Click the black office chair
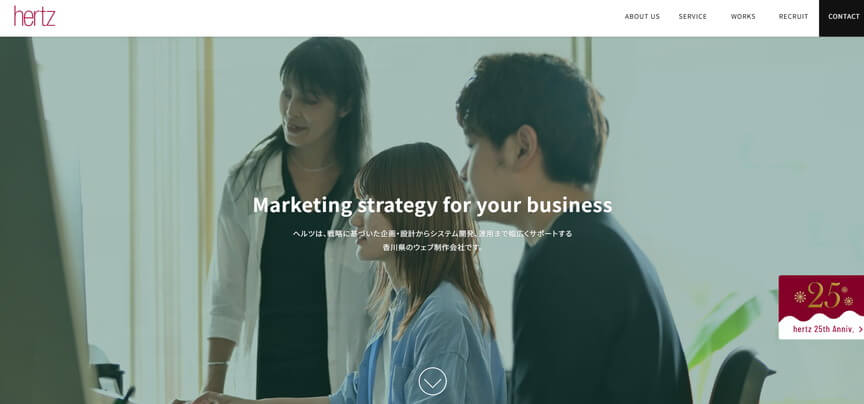The image size is (864, 404). coord(740,378)
